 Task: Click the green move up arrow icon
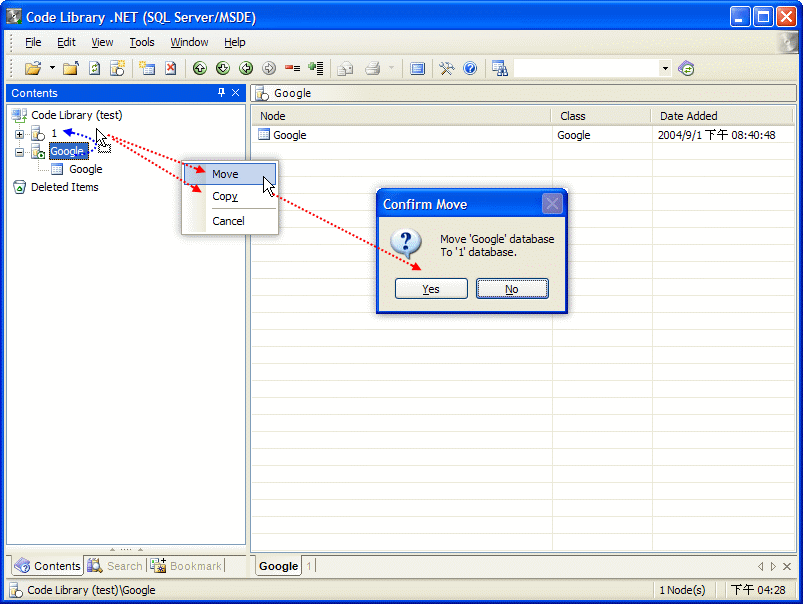tap(200, 68)
